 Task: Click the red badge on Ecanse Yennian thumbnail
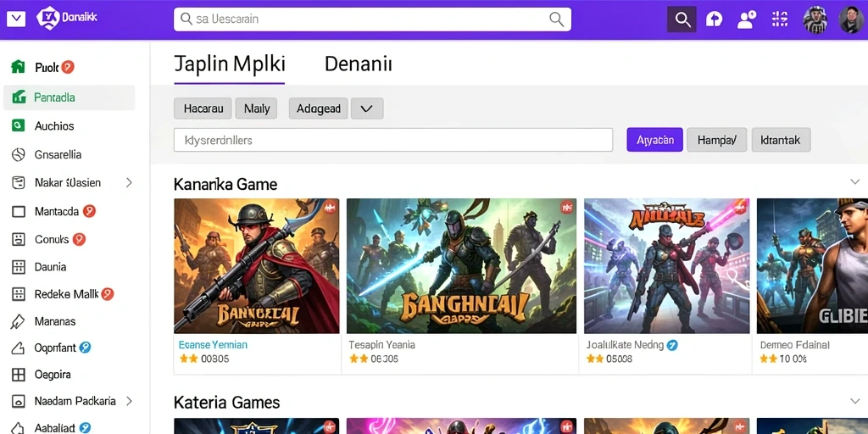tap(330, 208)
